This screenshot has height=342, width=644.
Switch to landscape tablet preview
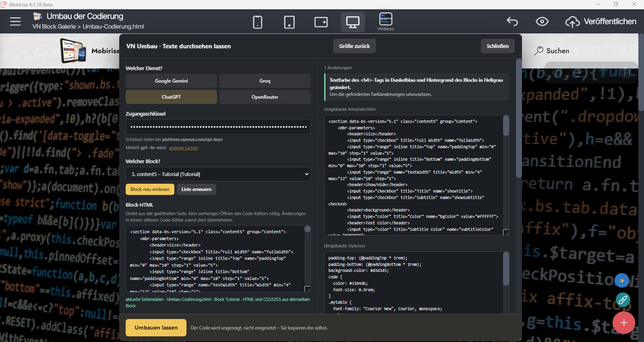click(x=321, y=22)
